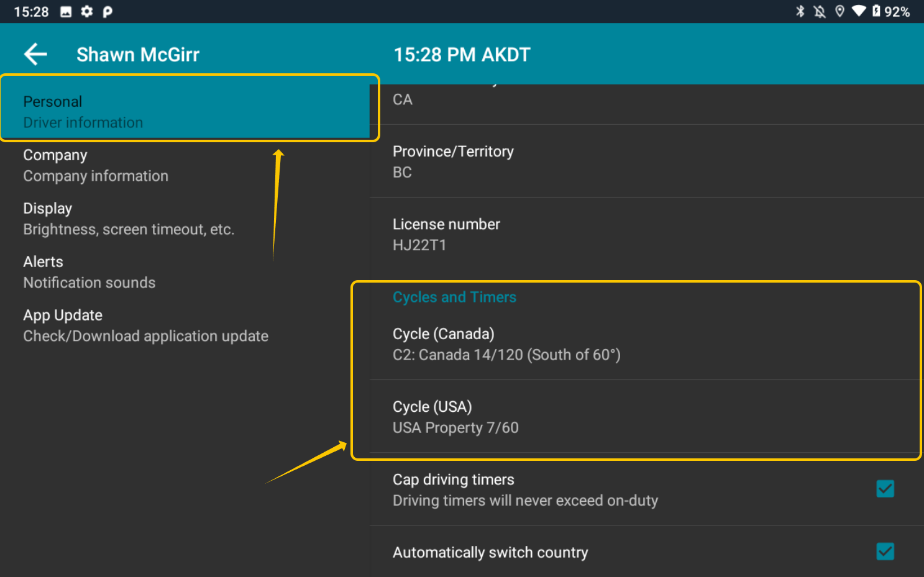Screen dimensions: 924x577
Task: Tap the Wi-Fi signal icon
Action: [x=859, y=11]
